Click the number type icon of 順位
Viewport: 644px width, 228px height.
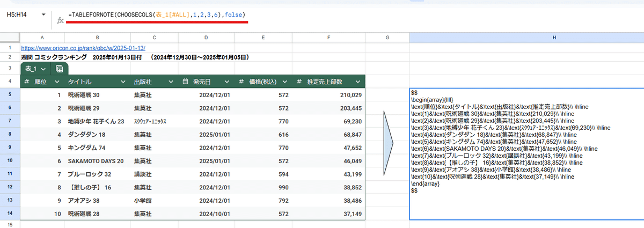[26, 82]
